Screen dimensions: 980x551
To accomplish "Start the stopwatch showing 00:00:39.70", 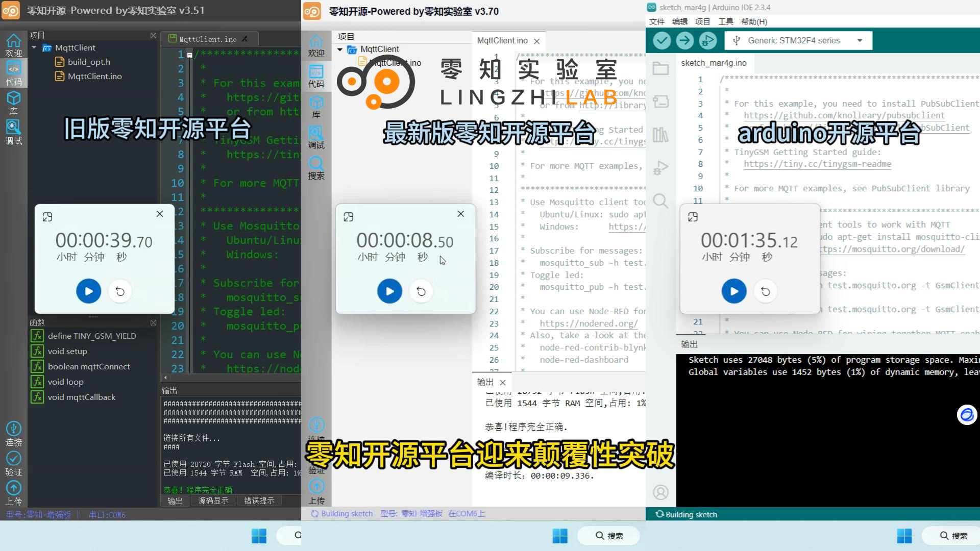I will [x=89, y=291].
